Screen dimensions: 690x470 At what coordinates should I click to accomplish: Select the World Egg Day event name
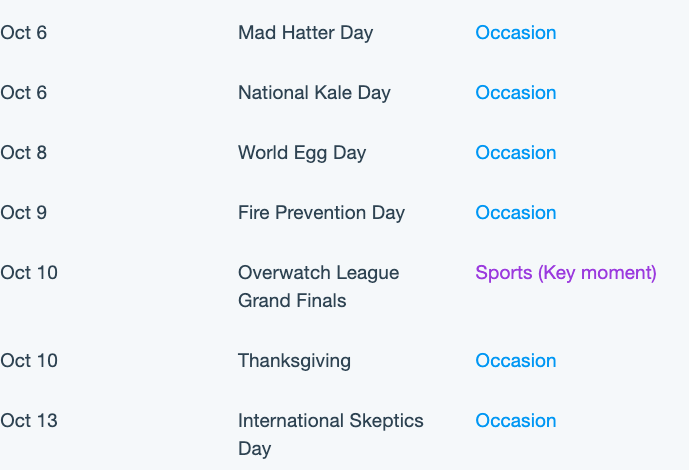(x=302, y=153)
